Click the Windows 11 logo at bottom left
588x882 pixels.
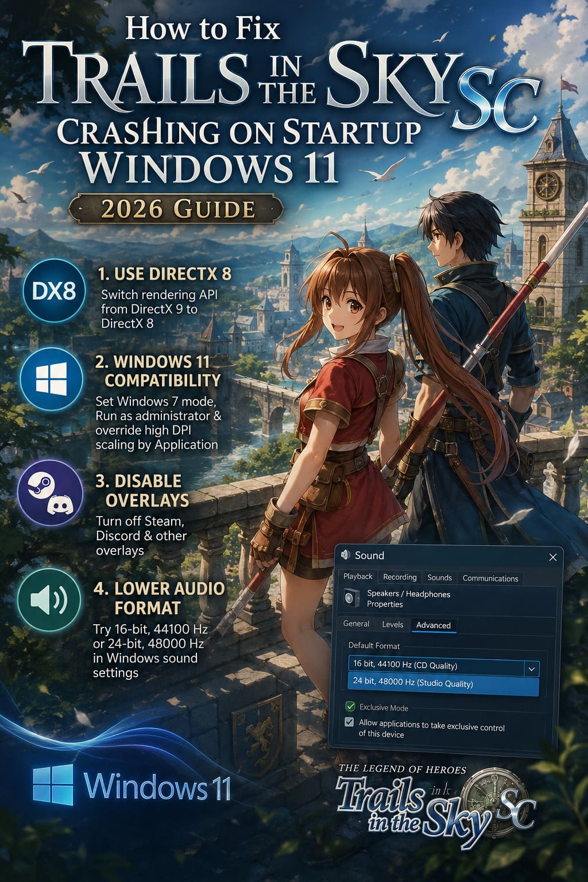pos(132,786)
